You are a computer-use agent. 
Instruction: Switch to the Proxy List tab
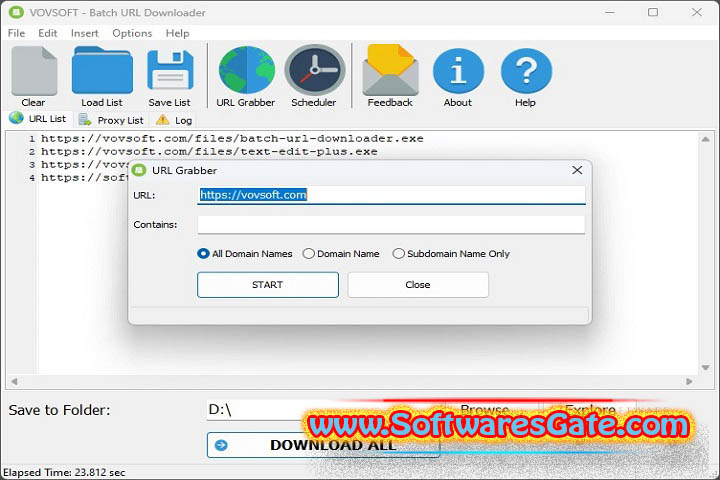click(111, 120)
